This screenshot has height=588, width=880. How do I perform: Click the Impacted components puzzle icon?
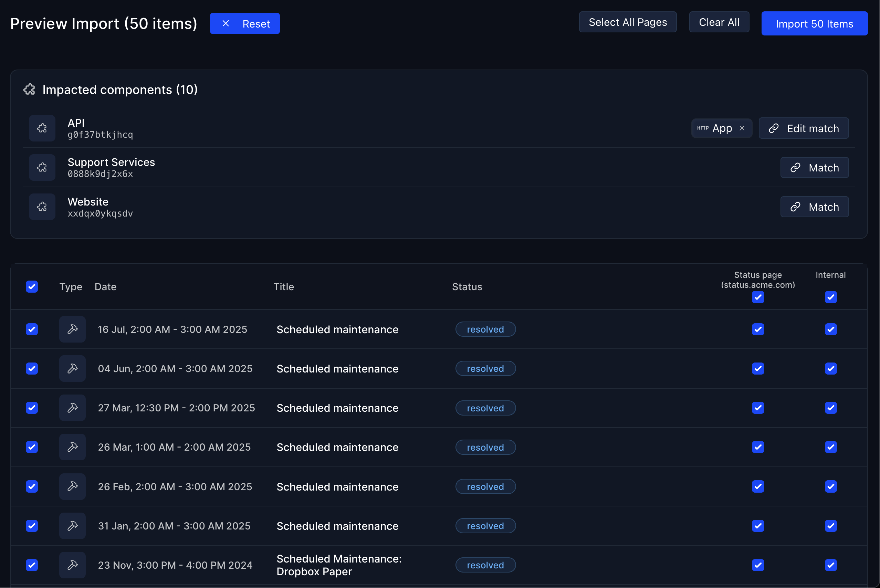(x=29, y=90)
